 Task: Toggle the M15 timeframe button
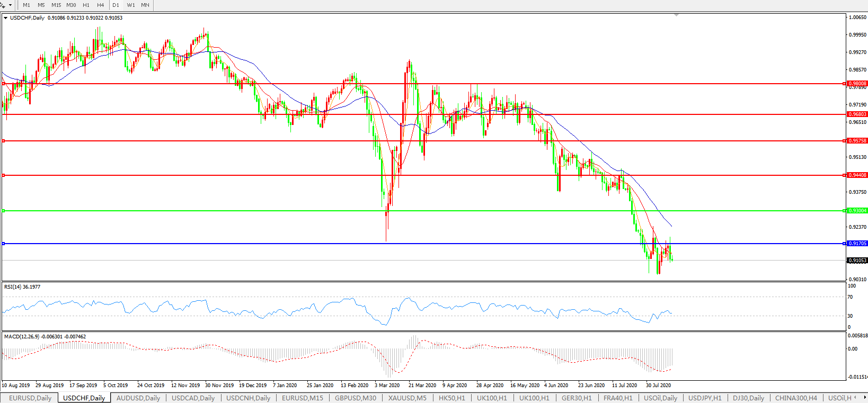coord(56,5)
